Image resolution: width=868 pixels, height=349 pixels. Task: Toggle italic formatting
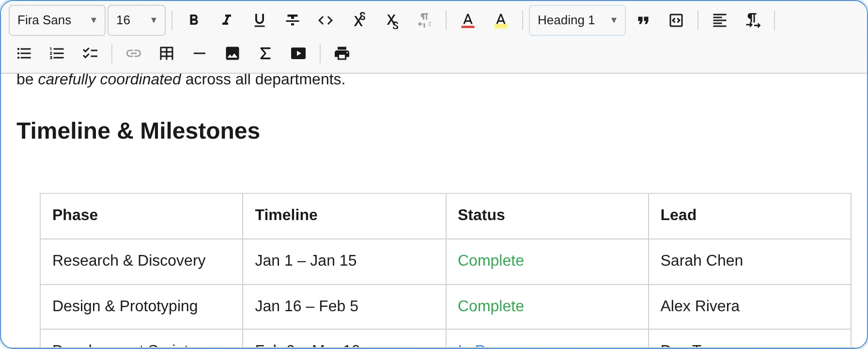click(x=227, y=20)
